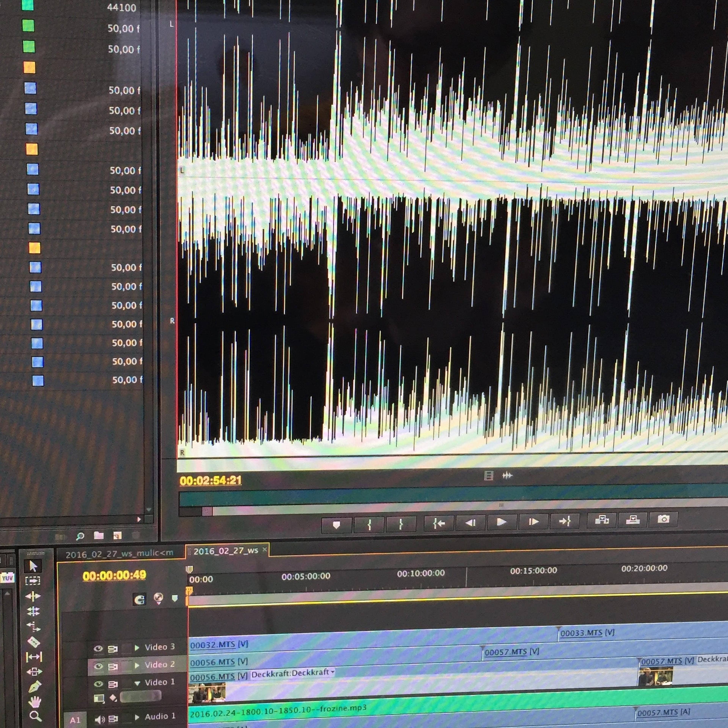728x728 pixels.
Task: Hide the Video 2 track output
Action: (98, 666)
